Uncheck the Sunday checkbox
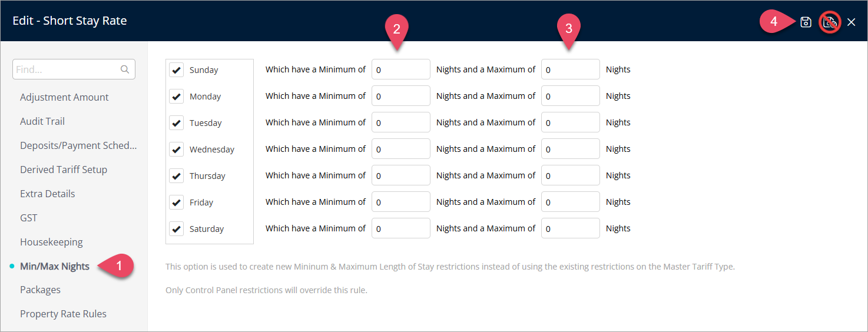 click(177, 70)
